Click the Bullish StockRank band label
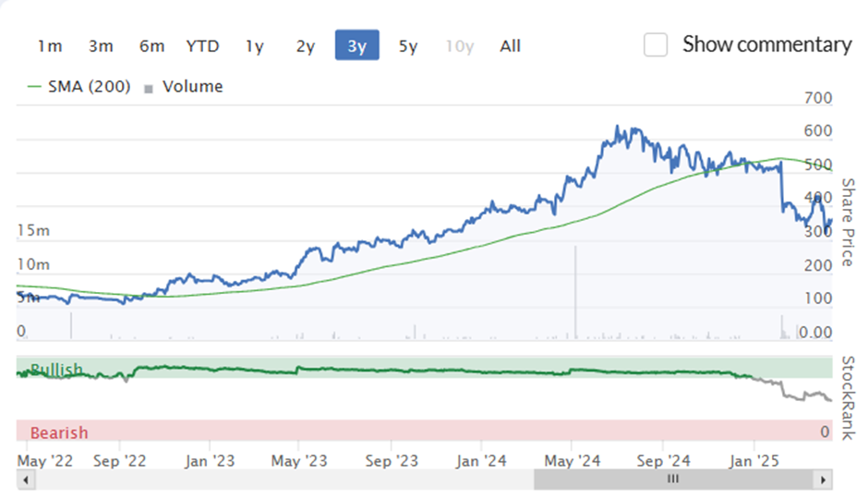This screenshot has width=868, height=499. pos(56,369)
